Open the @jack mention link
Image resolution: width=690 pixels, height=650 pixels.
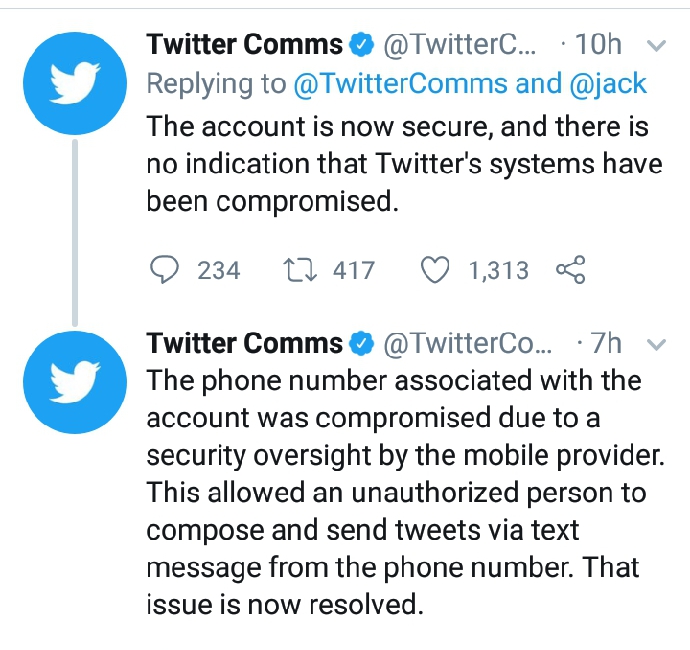tap(608, 84)
